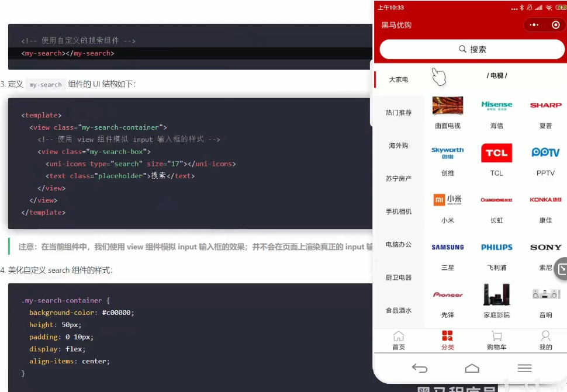Open the Hisense brand logo

[x=496, y=105]
